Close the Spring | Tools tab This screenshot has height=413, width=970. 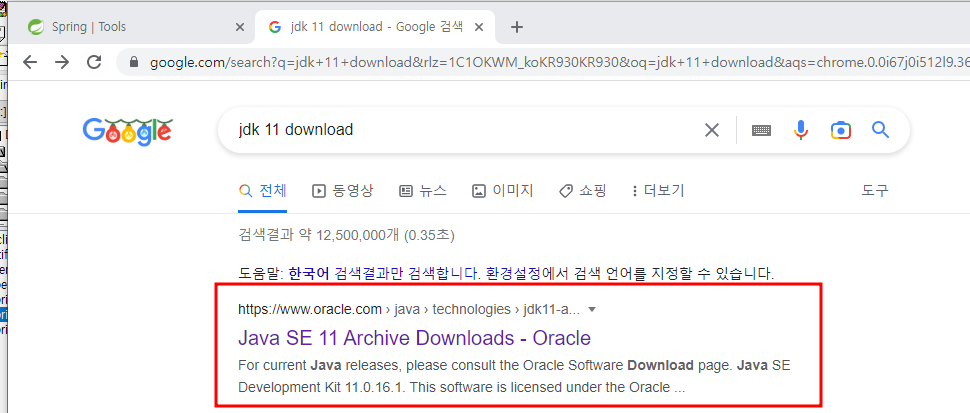(240, 27)
